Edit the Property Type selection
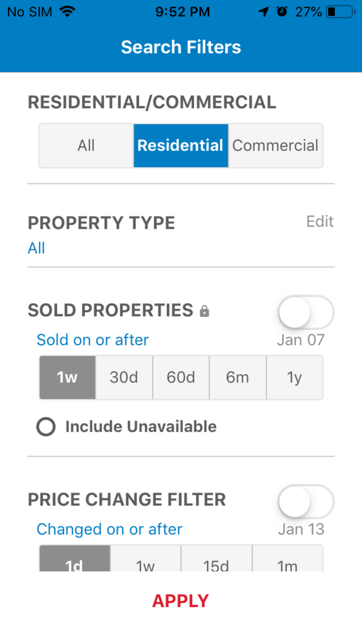The image size is (362, 644). point(320,221)
